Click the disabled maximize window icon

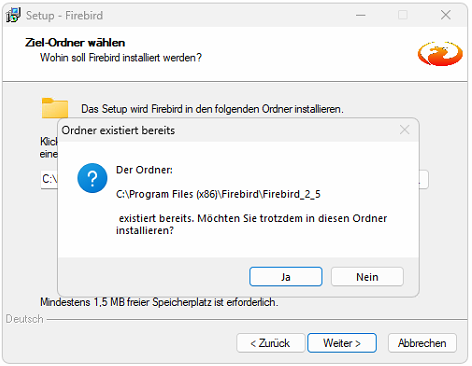tap(403, 15)
